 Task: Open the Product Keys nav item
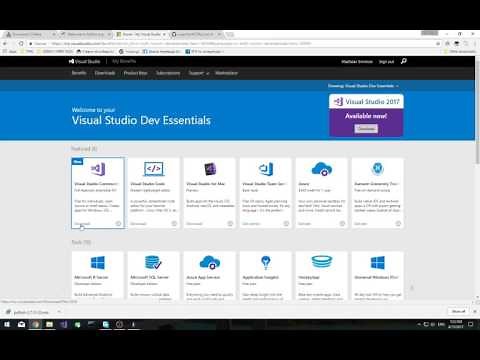pyautogui.click(x=135, y=73)
